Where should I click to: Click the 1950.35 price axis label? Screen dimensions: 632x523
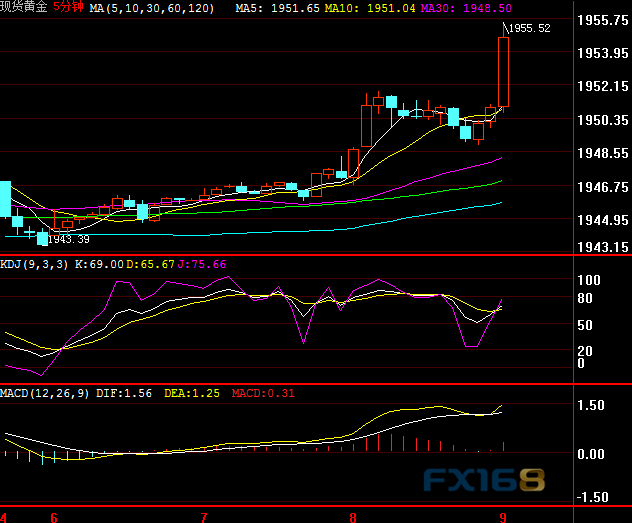[603, 120]
